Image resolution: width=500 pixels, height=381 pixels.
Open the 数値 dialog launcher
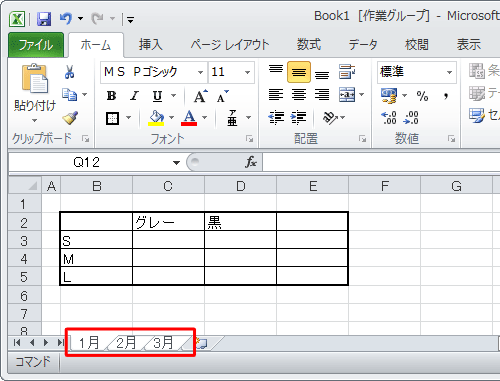click(451, 139)
